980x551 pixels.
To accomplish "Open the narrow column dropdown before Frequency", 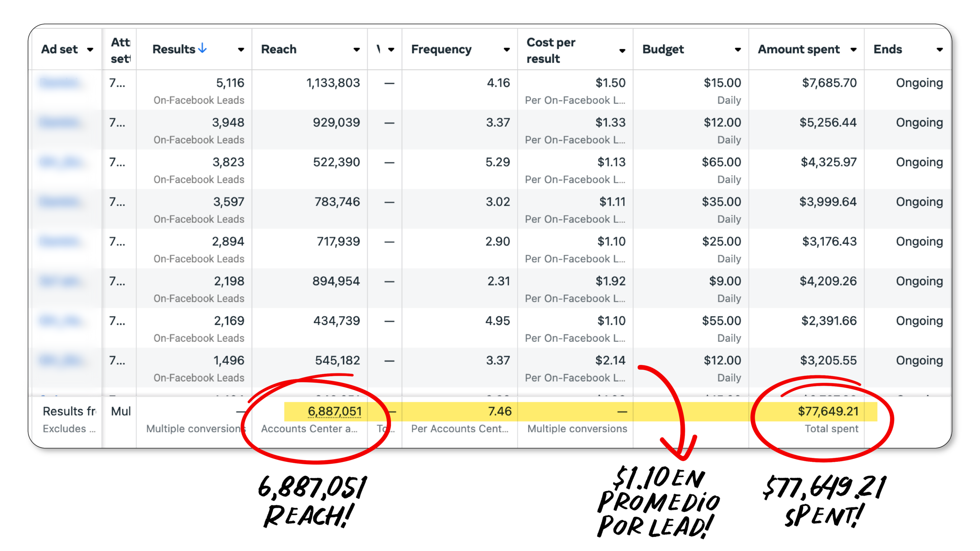I will coord(391,50).
